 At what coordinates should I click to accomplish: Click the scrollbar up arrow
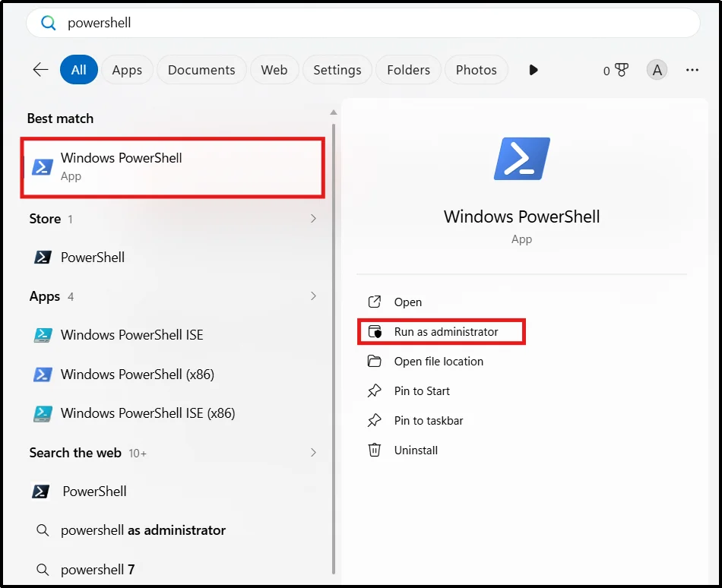(334, 112)
